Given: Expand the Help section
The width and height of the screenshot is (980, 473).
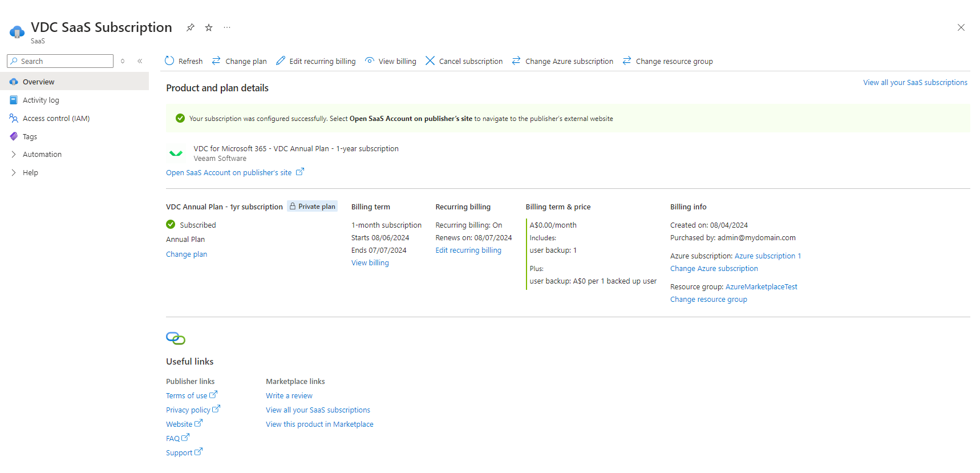Looking at the screenshot, I should [74, 172].
